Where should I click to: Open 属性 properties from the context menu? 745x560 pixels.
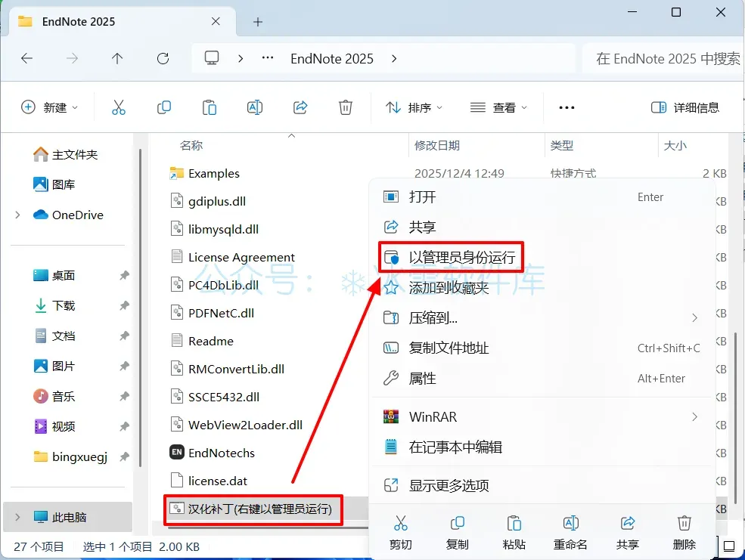click(542, 378)
